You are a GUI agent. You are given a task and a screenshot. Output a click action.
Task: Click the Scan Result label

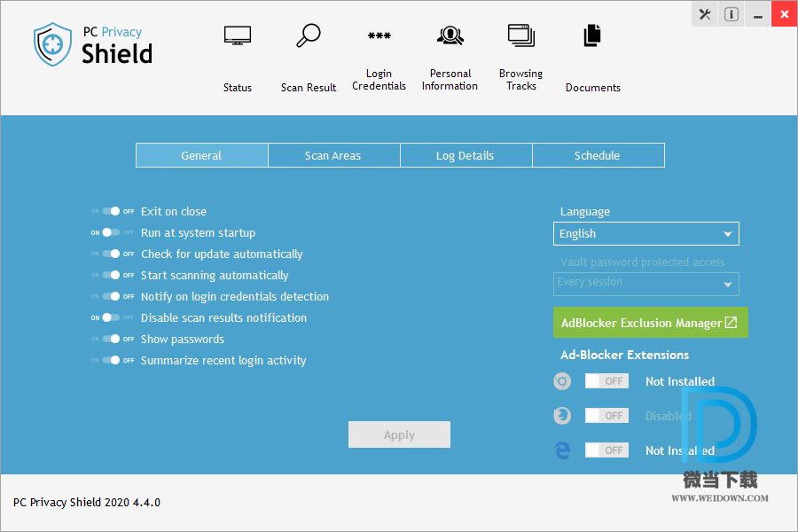(309, 88)
